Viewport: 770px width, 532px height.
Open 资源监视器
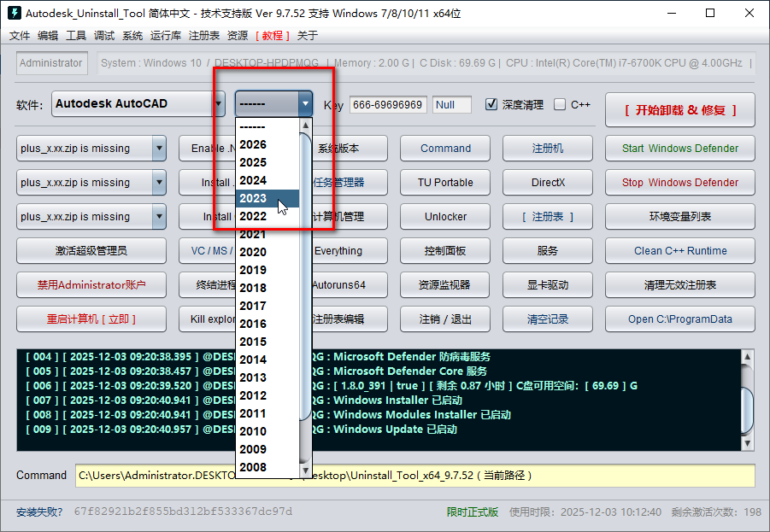pos(445,284)
